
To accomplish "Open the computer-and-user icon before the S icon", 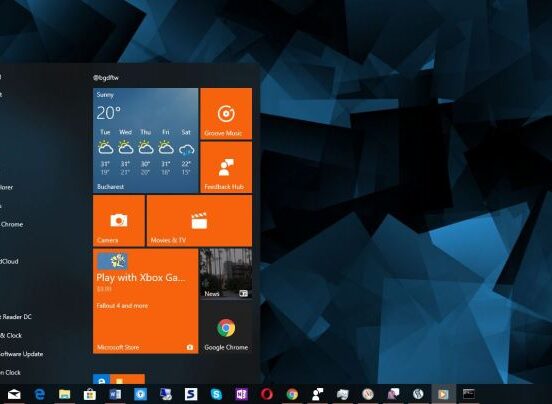I will coord(166,394).
